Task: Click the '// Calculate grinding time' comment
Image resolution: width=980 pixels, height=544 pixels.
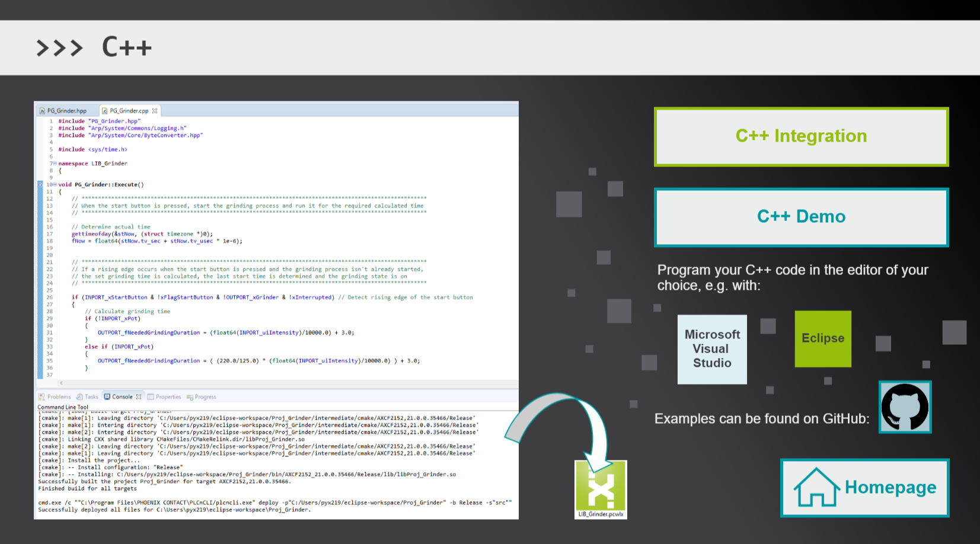Action: [127, 311]
